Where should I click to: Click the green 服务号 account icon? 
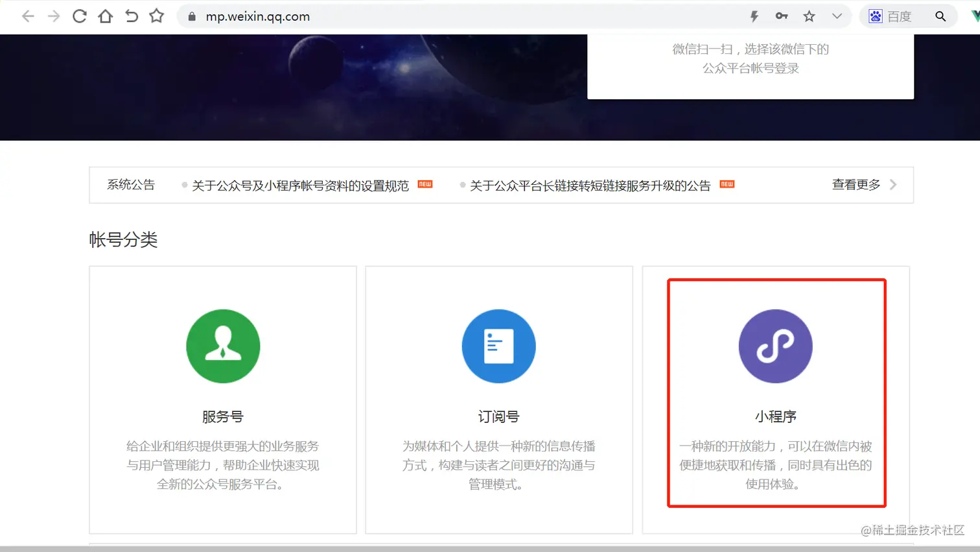tap(223, 346)
